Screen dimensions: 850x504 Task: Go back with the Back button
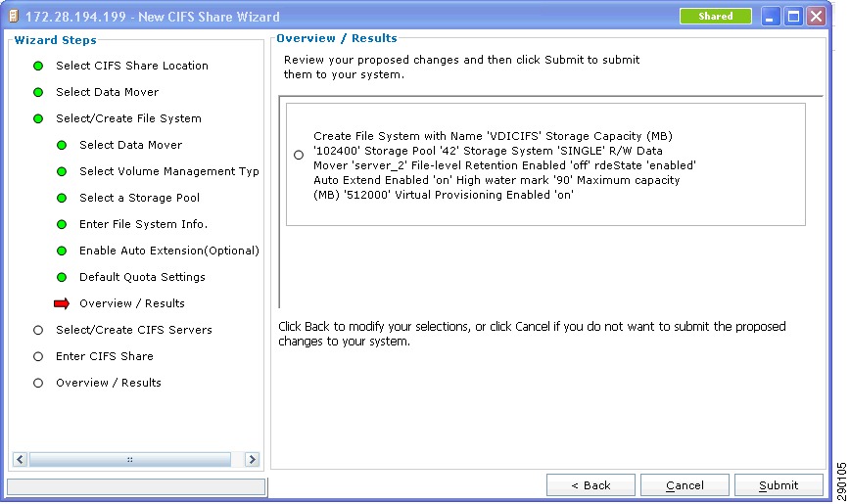[590, 485]
